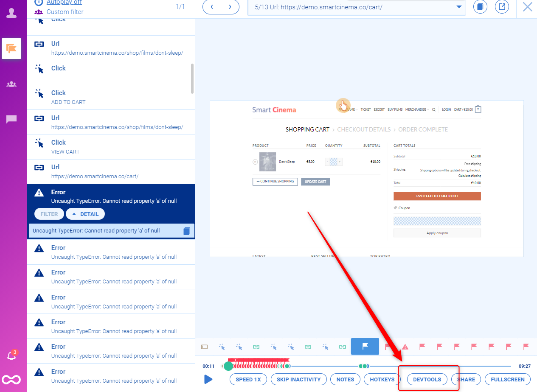Click the search magnifier in Smart Cinema nav

tap(434, 109)
